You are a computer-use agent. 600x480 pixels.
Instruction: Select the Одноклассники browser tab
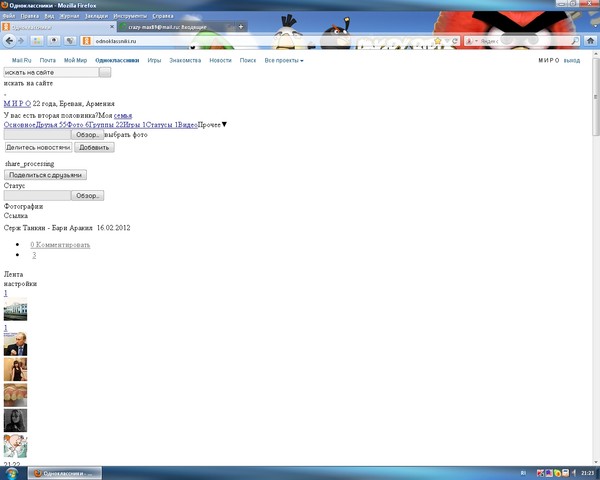point(57,27)
